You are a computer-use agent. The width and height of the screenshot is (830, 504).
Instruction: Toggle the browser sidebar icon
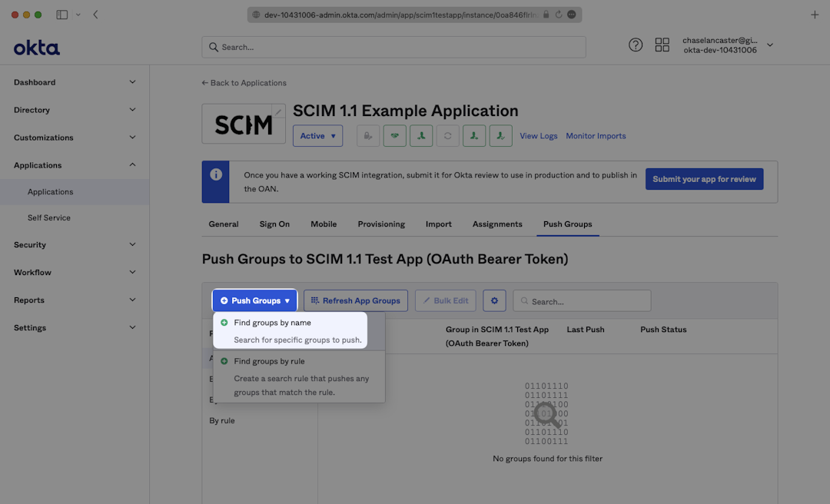point(61,15)
